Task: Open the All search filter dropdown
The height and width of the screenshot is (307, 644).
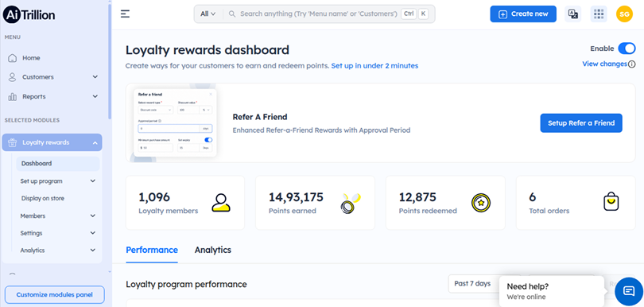Action: [x=208, y=14]
